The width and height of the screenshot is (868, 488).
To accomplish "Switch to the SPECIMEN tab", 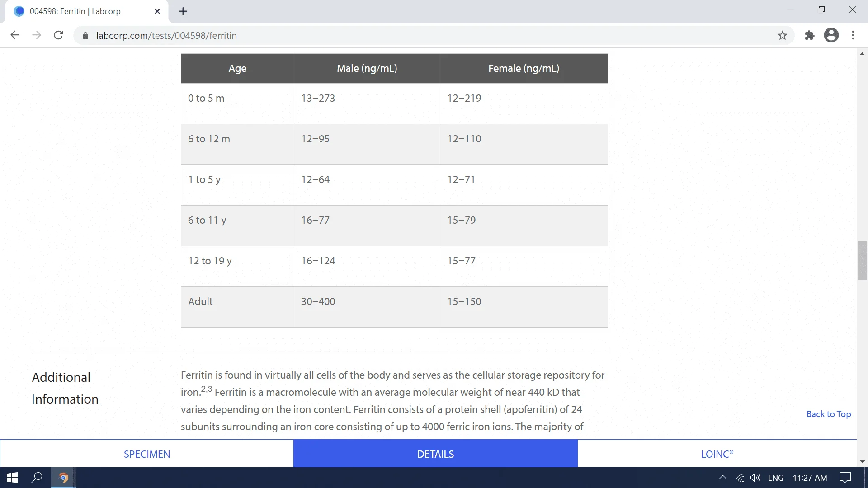I will [147, 454].
